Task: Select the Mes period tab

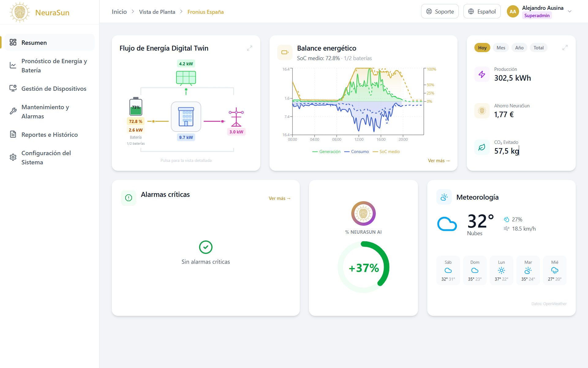Action: click(x=501, y=48)
